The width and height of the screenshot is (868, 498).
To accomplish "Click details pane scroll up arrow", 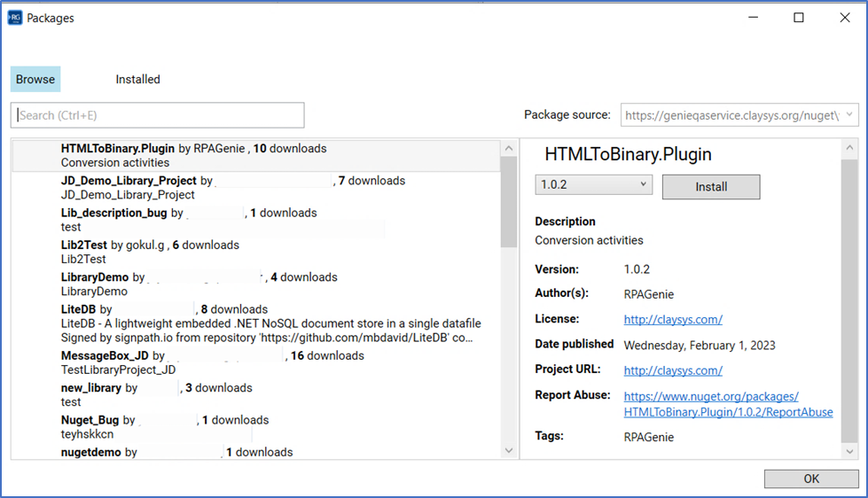I will tap(849, 148).
